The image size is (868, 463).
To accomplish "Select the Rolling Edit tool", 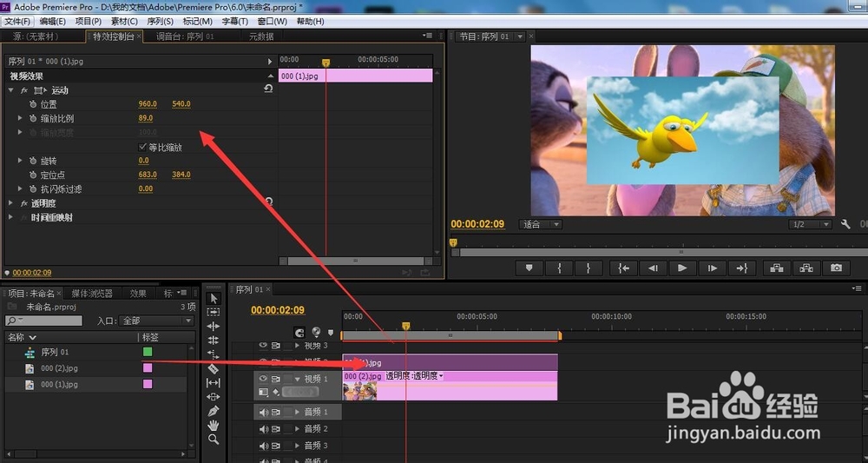I will [214, 340].
